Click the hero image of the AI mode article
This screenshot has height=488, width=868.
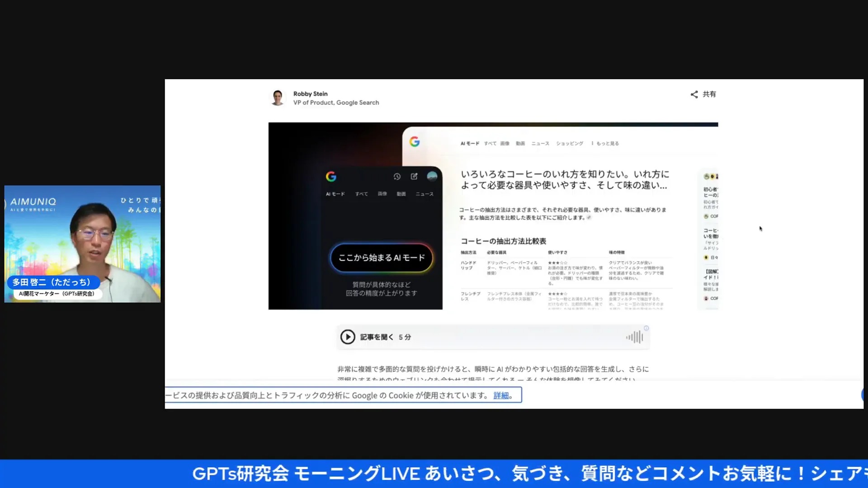[493, 216]
